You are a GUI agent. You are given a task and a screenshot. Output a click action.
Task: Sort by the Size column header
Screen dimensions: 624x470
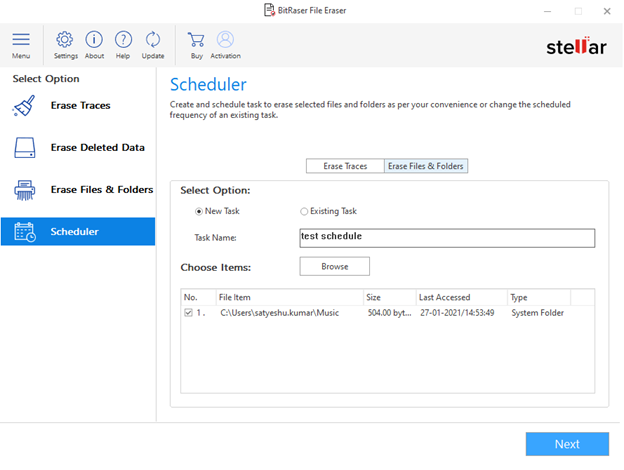[390, 297]
